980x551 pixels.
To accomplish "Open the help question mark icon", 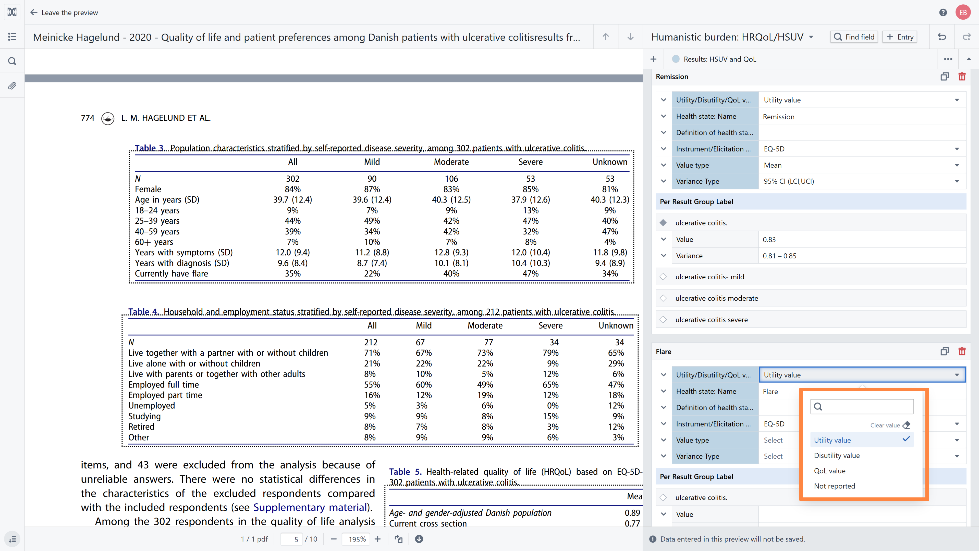I will pos(943,12).
